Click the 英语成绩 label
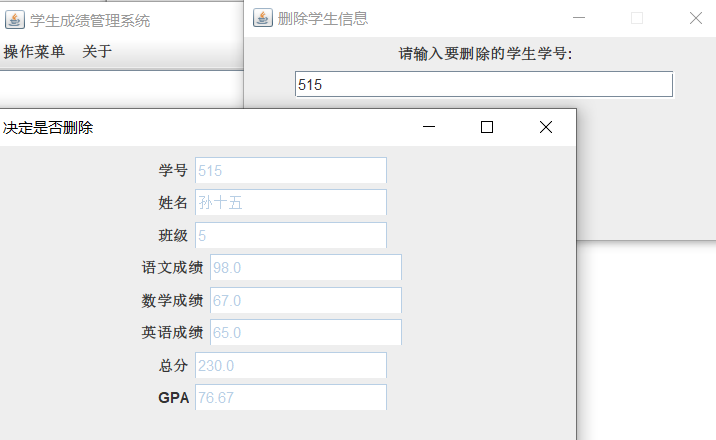Viewport: 716px width, 440px height. 172,332
